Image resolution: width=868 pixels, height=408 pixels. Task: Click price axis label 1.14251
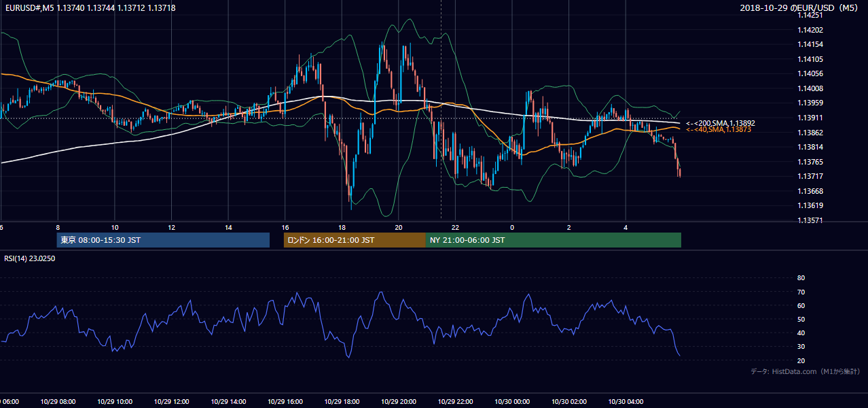[x=810, y=16]
